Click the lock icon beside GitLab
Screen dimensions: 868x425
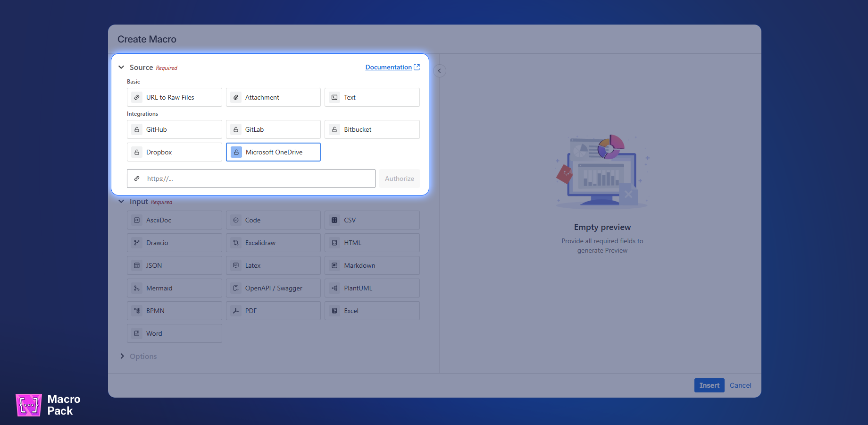click(236, 129)
